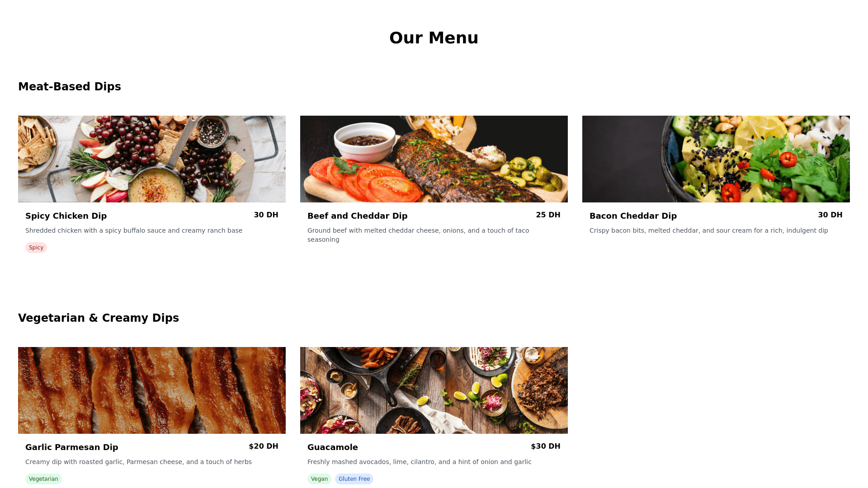Image resolution: width=868 pixels, height=488 pixels.
Task: Click the Guacamole item title
Action: click(333, 447)
